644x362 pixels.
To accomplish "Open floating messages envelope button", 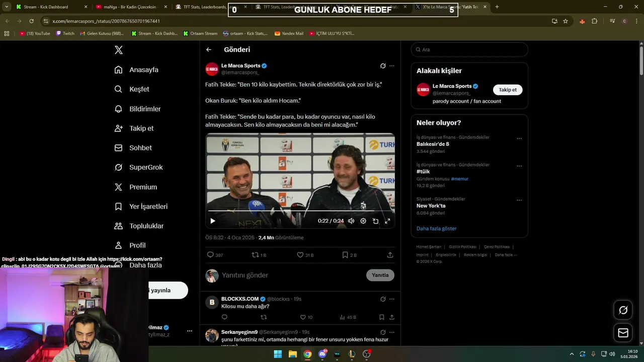I will [x=623, y=333].
